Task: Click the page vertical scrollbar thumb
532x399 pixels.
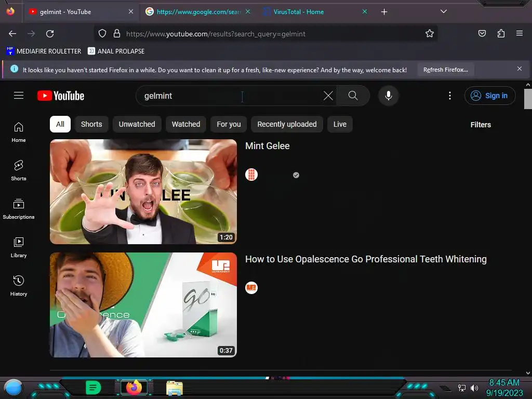Action: coord(528,99)
